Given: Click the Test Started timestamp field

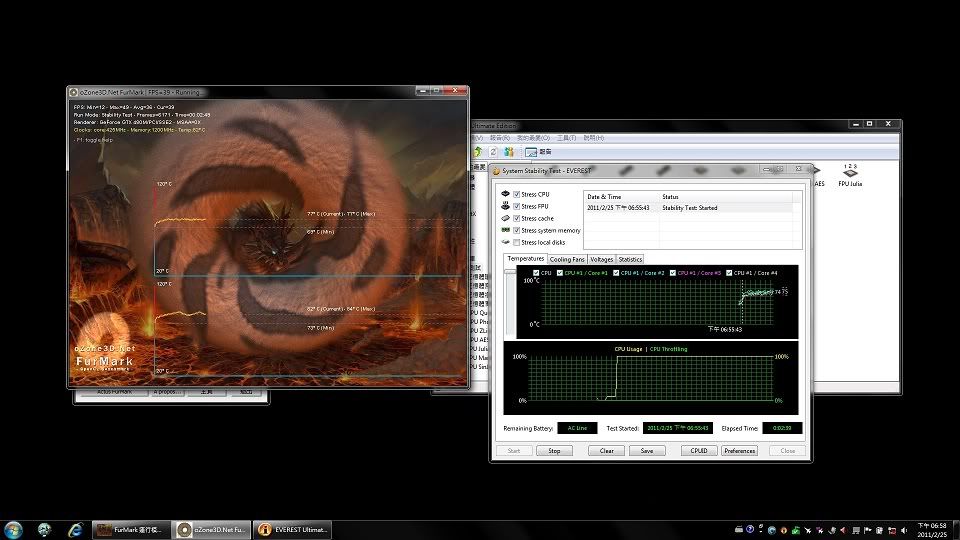Looking at the screenshot, I should pos(678,428).
